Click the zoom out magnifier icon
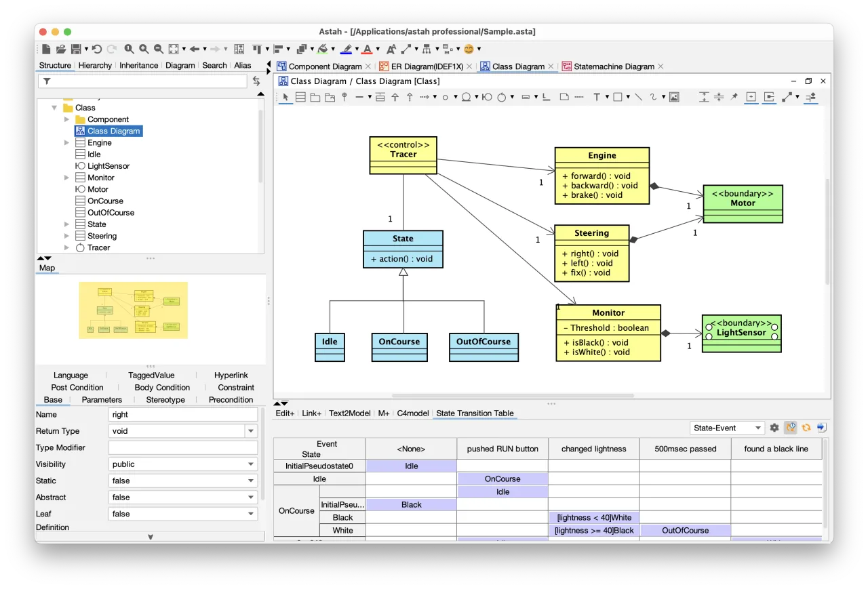868x589 pixels. [x=159, y=49]
